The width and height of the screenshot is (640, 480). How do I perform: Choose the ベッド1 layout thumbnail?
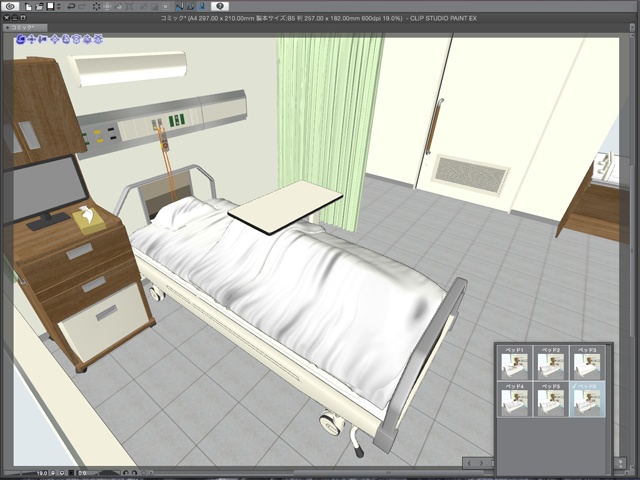click(x=514, y=363)
